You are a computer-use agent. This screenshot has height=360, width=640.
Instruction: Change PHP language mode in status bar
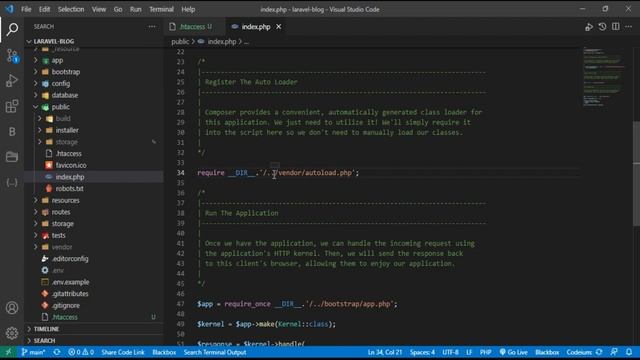[485, 352]
